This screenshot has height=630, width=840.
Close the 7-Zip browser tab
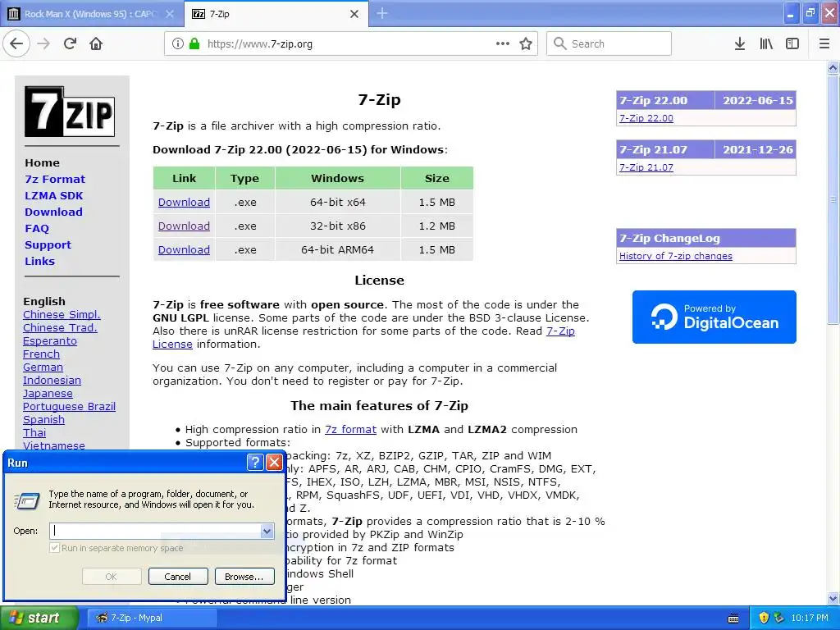click(x=354, y=14)
